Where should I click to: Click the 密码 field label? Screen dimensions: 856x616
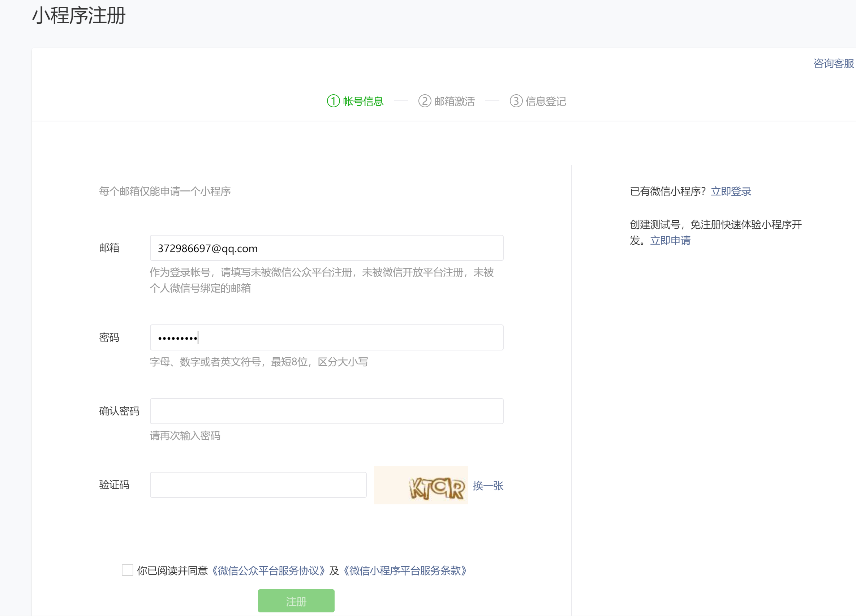(109, 337)
